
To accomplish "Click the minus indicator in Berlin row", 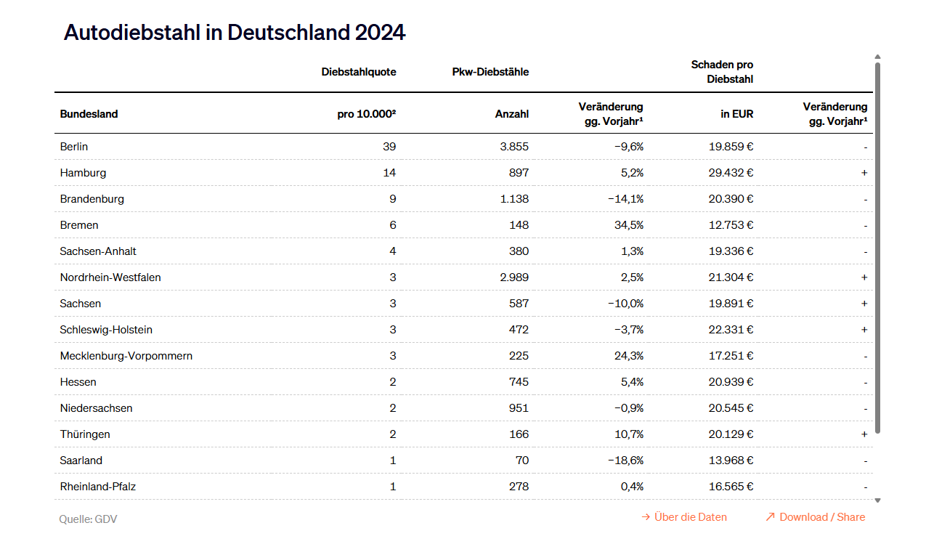I will [865, 147].
